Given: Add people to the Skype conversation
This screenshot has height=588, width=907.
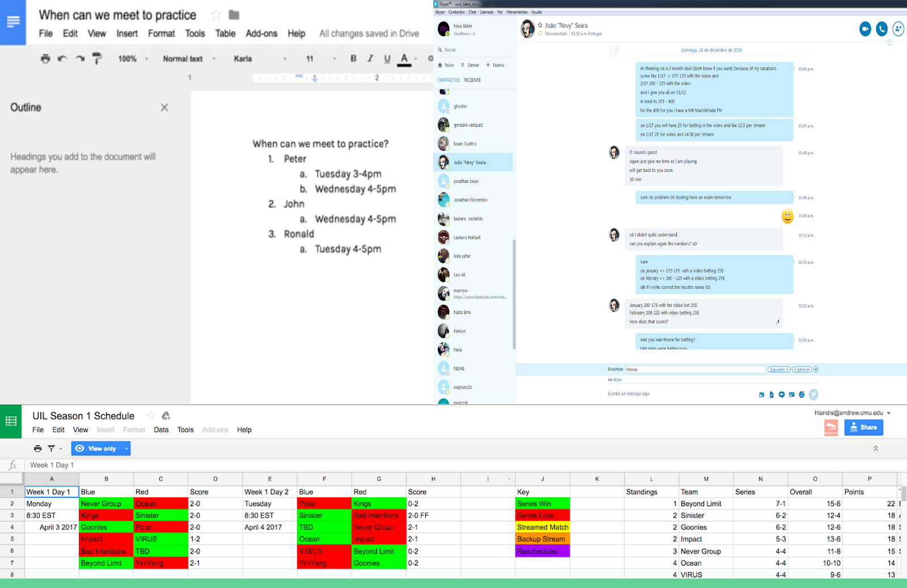Looking at the screenshot, I should click(x=898, y=29).
